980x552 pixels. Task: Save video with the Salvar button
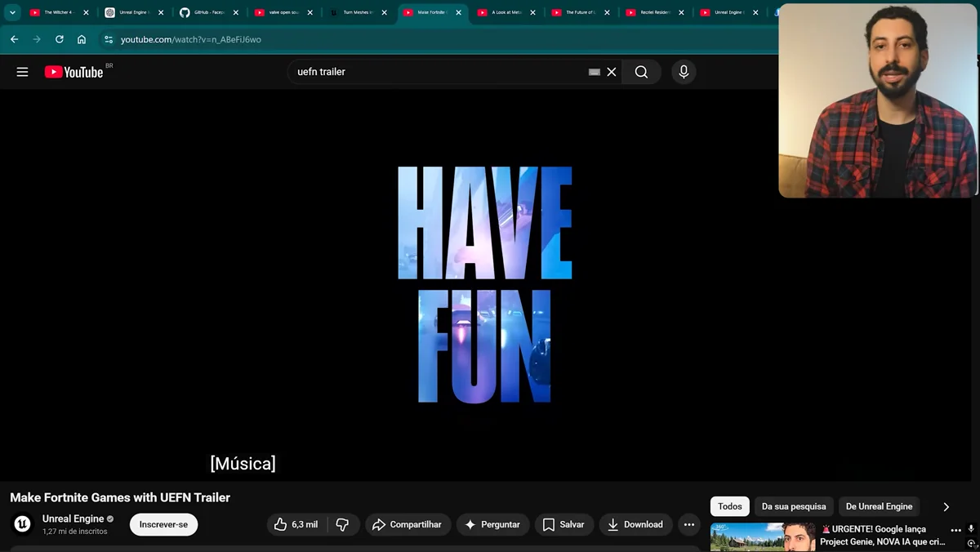[x=563, y=524]
